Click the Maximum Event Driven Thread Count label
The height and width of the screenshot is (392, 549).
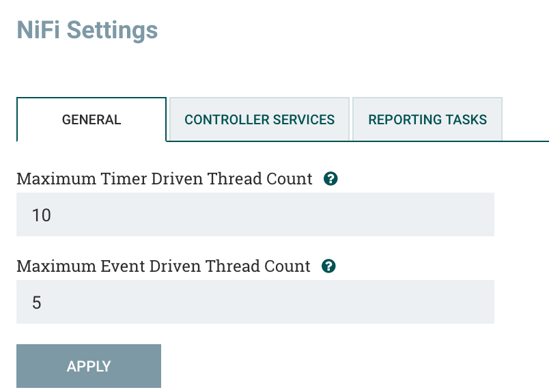pyautogui.click(x=163, y=266)
